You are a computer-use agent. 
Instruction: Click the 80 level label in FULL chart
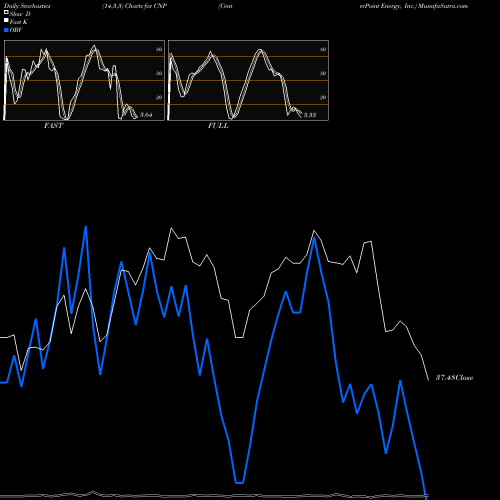click(x=323, y=49)
